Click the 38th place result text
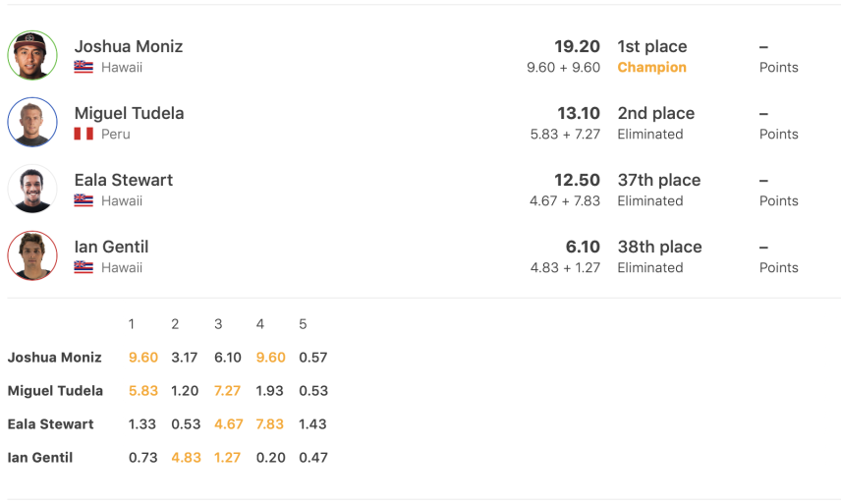The width and height of the screenshot is (841, 504). coord(659,247)
